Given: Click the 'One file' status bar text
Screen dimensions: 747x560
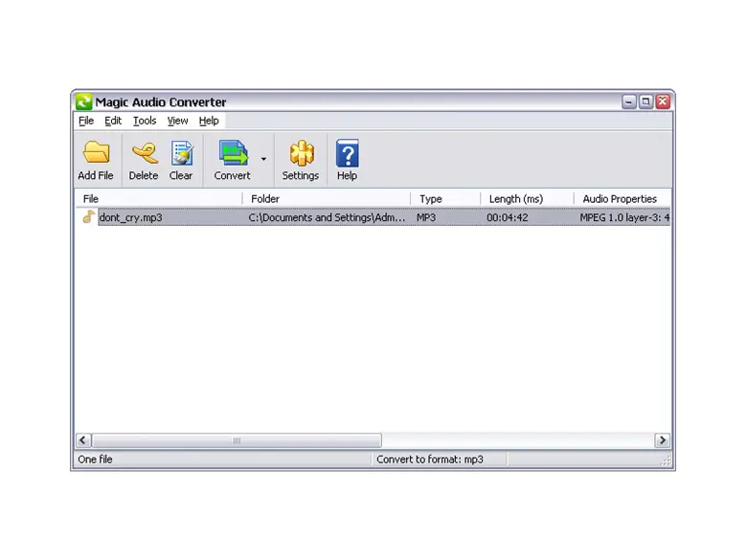Looking at the screenshot, I should click(x=95, y=459).
